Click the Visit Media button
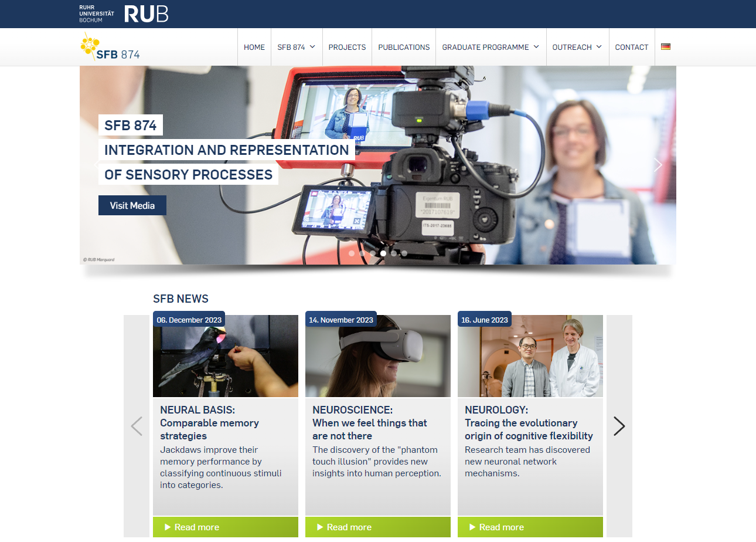This screenshot has width=756, height=542. coord(132,205)
